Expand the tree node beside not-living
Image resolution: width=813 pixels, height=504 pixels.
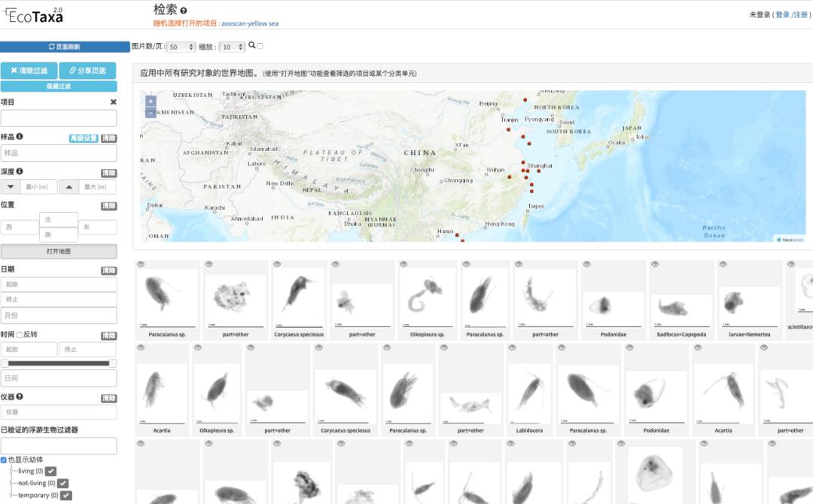(x=11, y=483)
